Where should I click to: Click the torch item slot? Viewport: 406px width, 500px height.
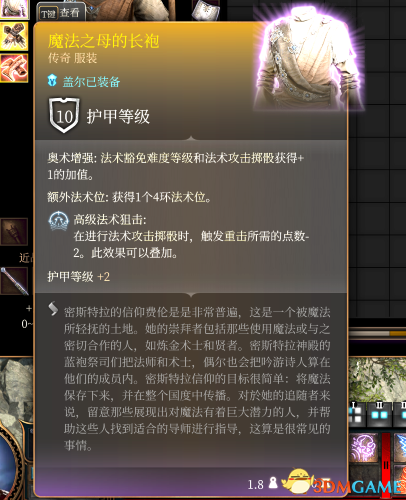[14, 232]
